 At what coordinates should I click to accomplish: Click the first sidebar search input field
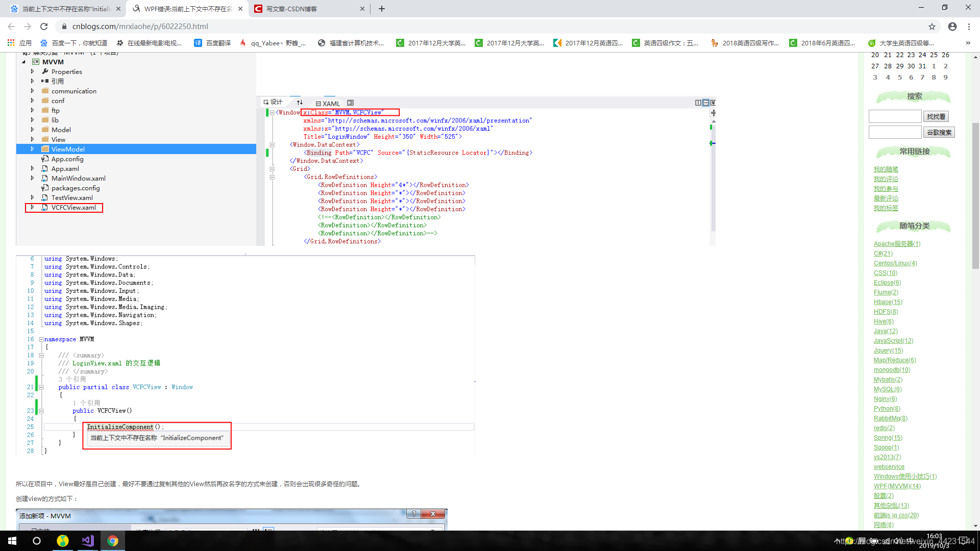point(895,117)
